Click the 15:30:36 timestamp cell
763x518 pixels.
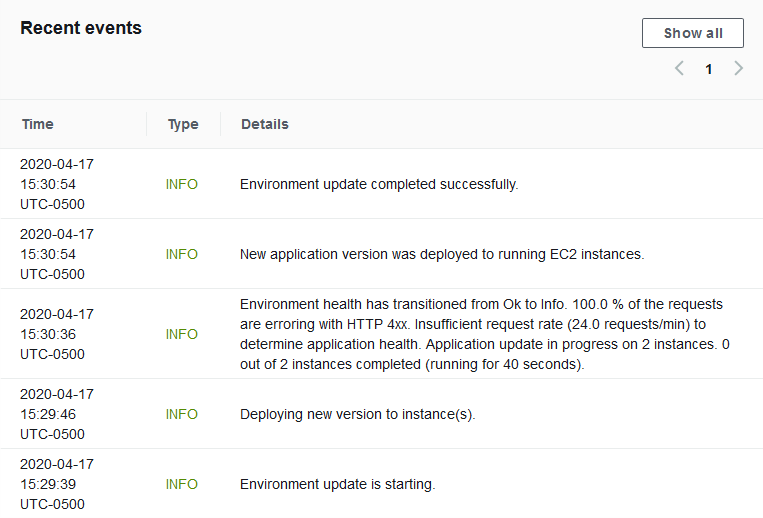coord(56,334)
